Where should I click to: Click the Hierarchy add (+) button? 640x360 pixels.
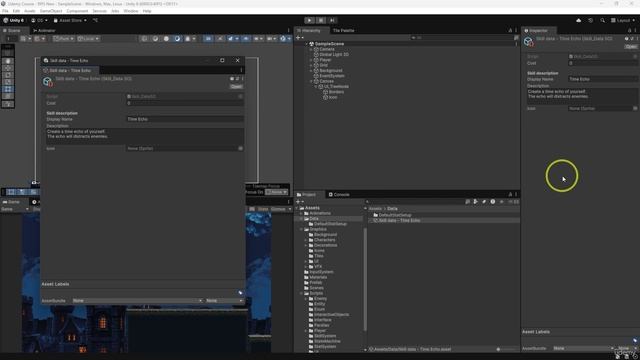[299, 38]
